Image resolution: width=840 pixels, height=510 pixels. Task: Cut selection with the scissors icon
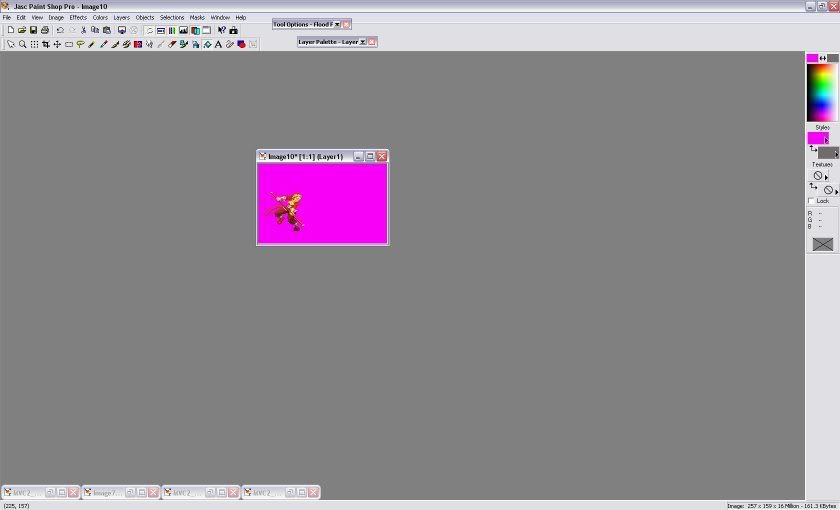[x=83, y=31]
